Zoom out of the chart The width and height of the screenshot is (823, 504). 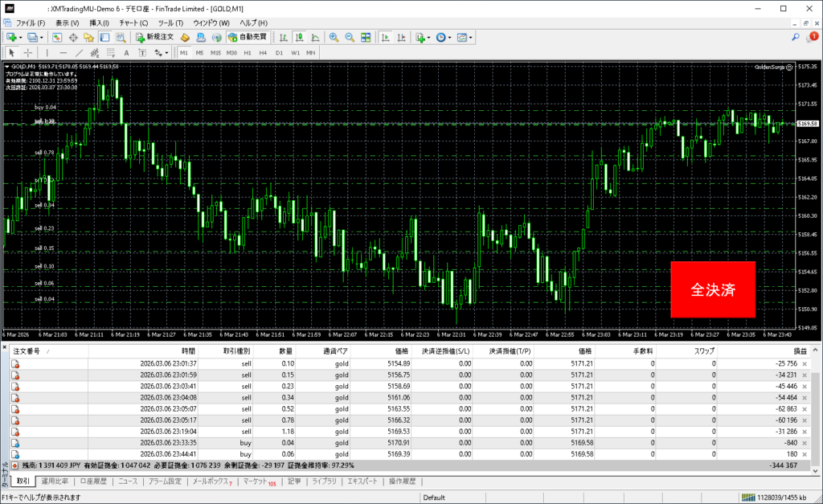point(350,38)
